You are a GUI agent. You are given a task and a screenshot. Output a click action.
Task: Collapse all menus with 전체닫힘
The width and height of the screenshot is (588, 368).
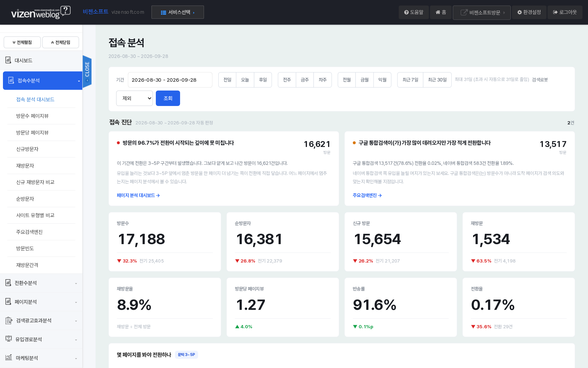pos(61,42)
